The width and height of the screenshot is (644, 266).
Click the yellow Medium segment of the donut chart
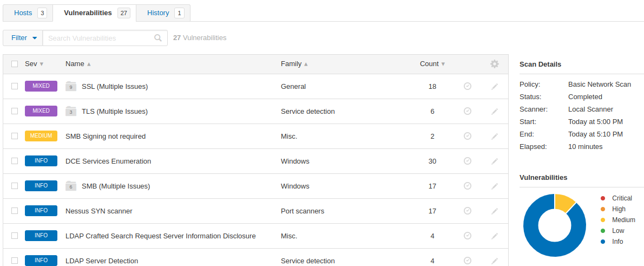(564, 203)
